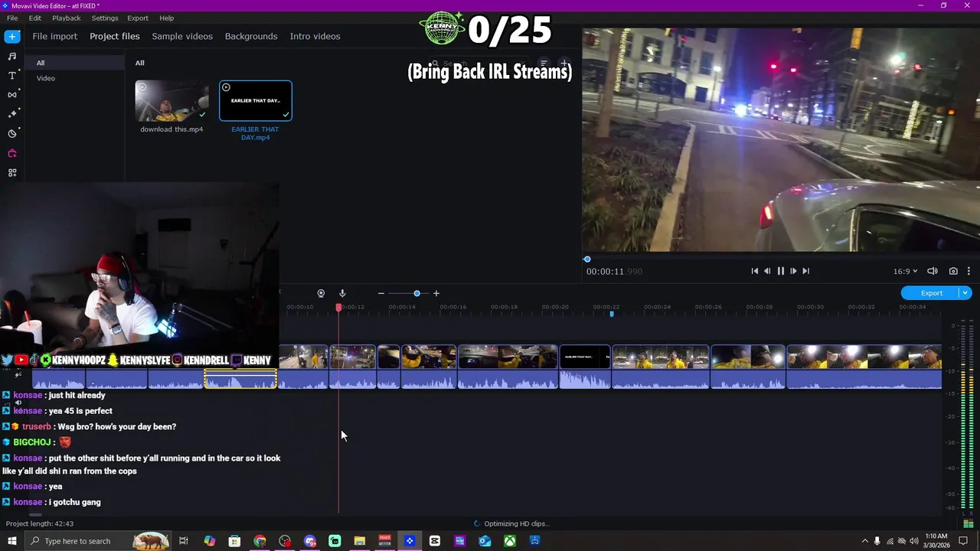The height and width of the screenshot is (551, 980).
Task: Skip to next clip in player
Action: pos(805,271)
